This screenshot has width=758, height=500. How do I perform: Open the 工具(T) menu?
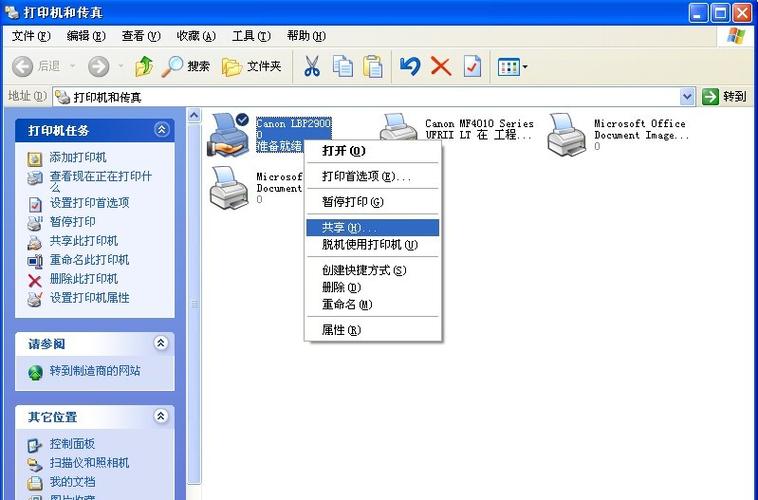[x=251, y=36]
